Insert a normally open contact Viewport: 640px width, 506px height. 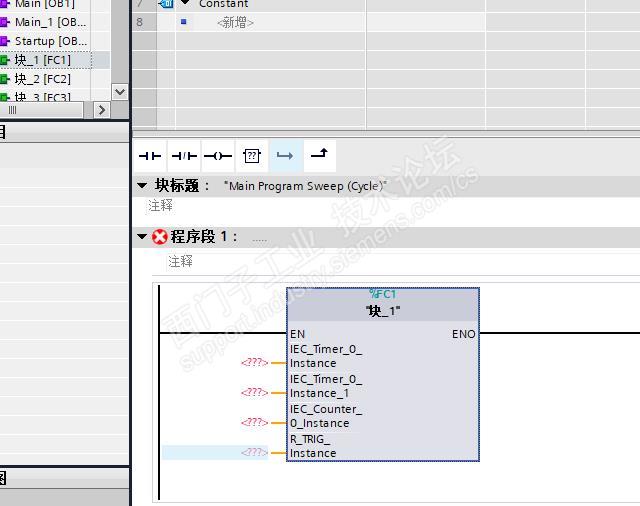pos(150,156)
